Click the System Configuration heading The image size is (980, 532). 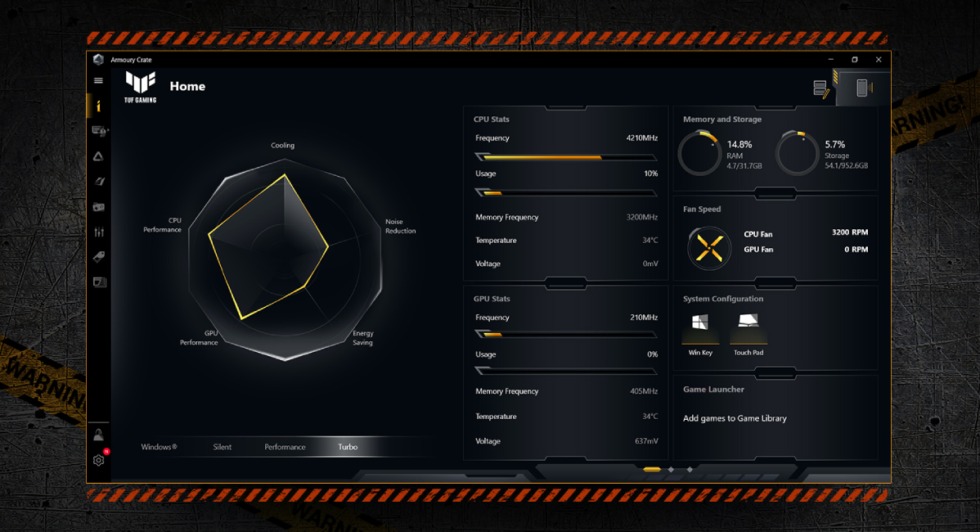coord(722,299)
